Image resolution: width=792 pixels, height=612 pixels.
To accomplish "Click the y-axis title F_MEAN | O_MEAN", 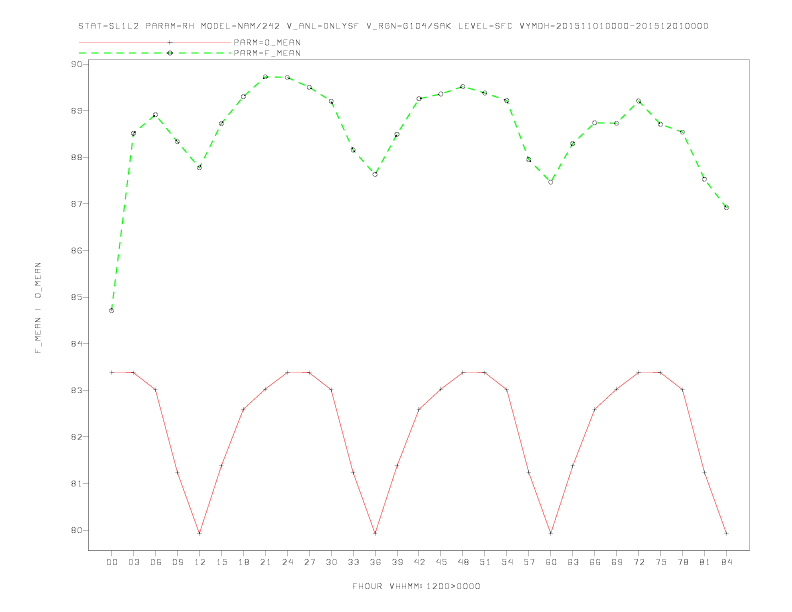I will (x=38, y=308).
